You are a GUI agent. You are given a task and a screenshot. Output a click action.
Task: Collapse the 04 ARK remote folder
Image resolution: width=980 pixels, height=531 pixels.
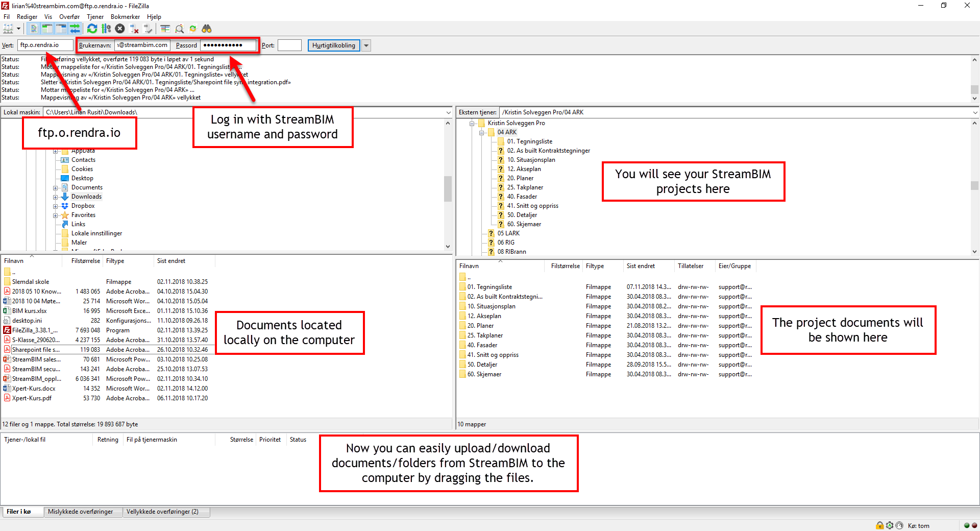click(x=481, y=133)
